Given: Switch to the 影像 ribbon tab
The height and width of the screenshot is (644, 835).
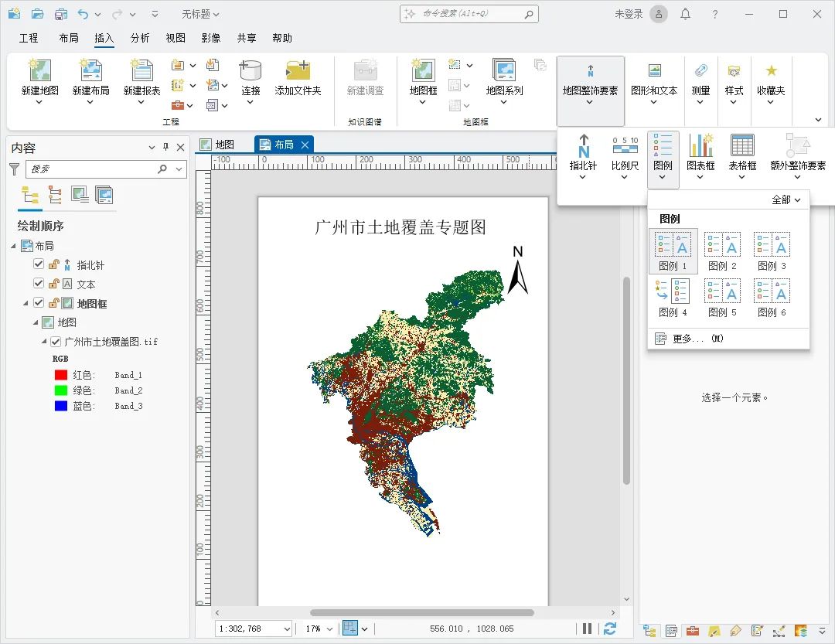Looking at the screenshot, I should click(x=211, y=38).
